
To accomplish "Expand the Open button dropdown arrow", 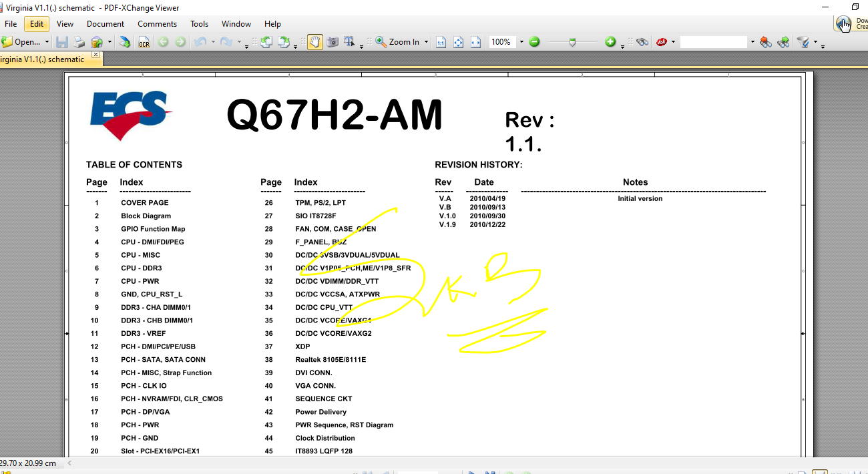I will tap(47, 42).
